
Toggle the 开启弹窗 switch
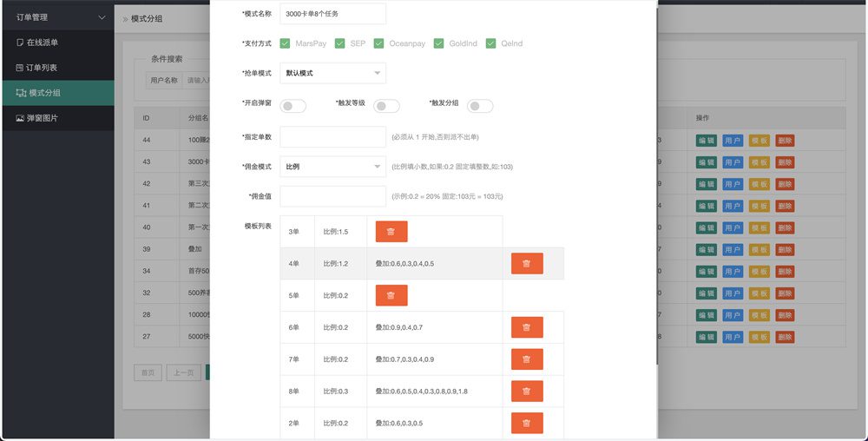(293, 106)
